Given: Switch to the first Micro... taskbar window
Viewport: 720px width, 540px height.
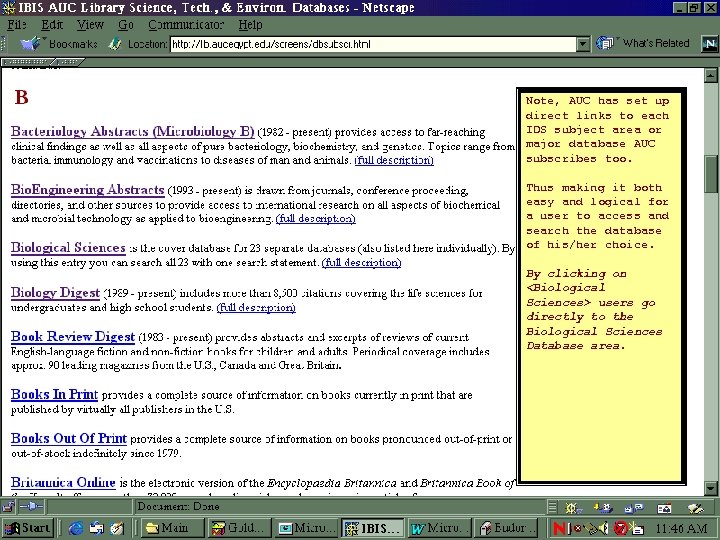Looking at the screenshot, I should (305, 528).
